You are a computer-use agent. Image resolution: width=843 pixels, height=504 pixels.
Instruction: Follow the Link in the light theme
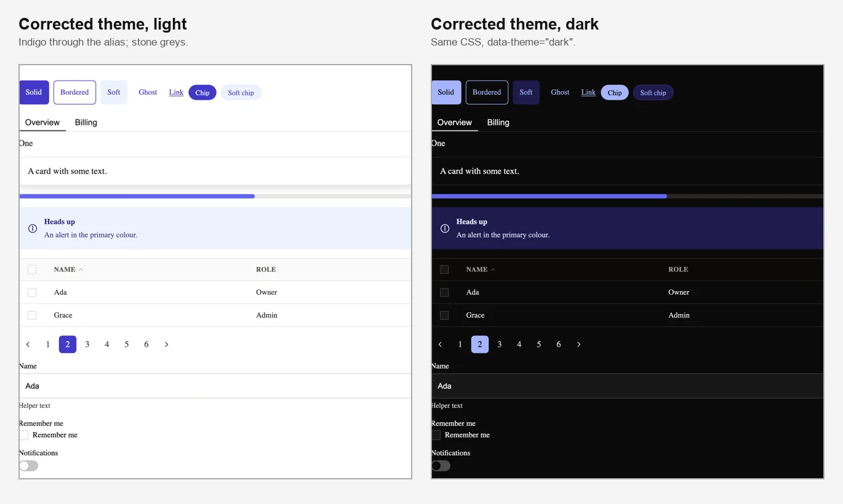176,92
